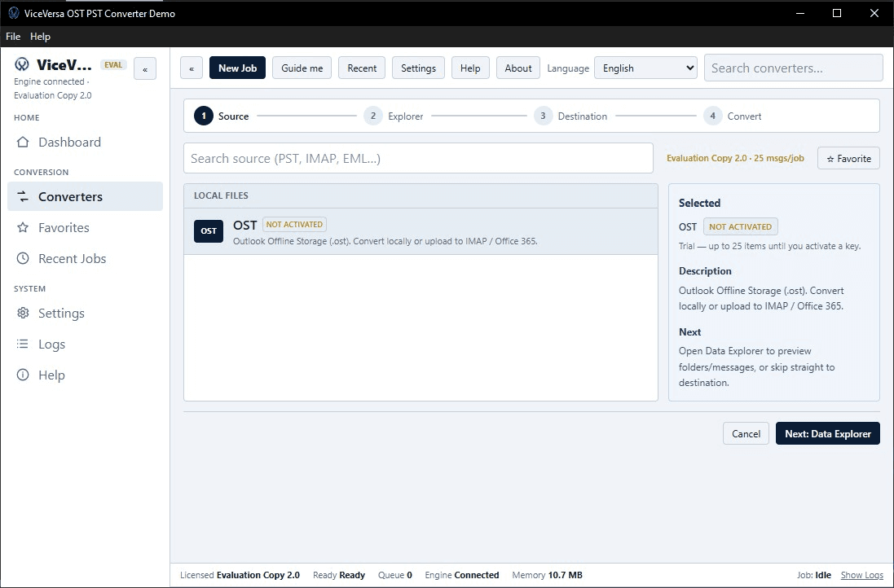The height and width of the screenshot is (588, 894).
Task: Click Trial up to 25 items text
Action: click(x=769, y=246)
